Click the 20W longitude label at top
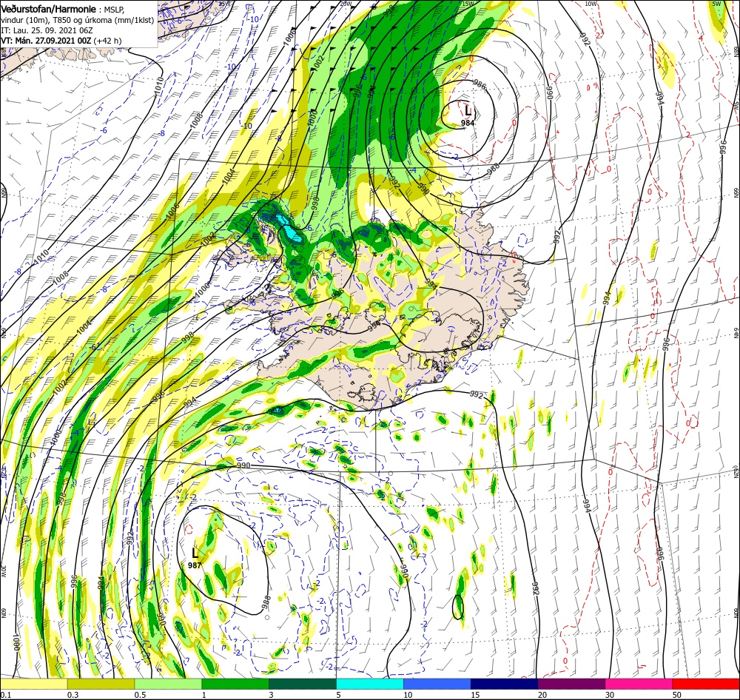The image size is (740, 700). 346,4
